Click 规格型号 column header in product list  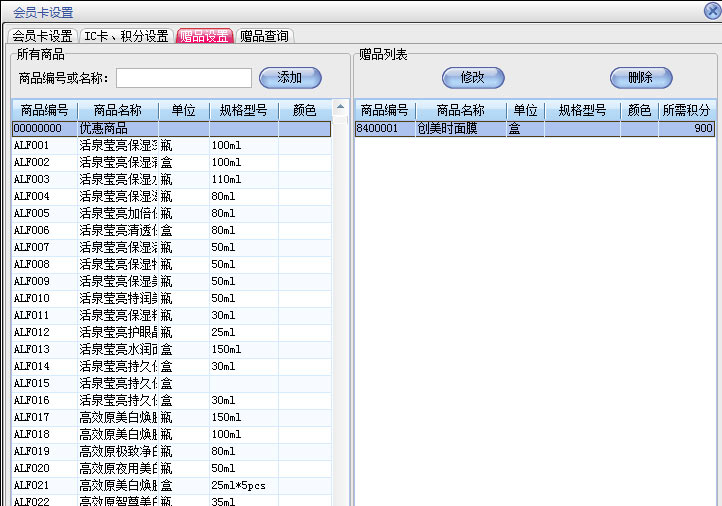(243, 110)
